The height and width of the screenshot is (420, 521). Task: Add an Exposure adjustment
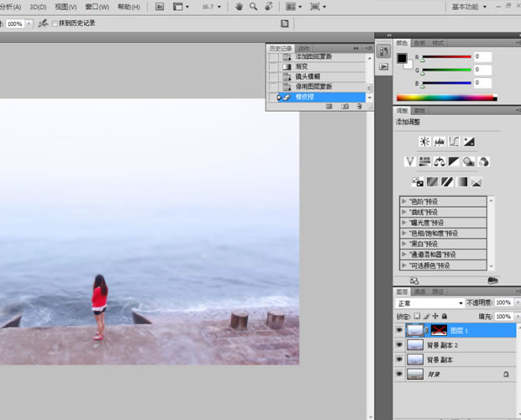pos(469,141)
